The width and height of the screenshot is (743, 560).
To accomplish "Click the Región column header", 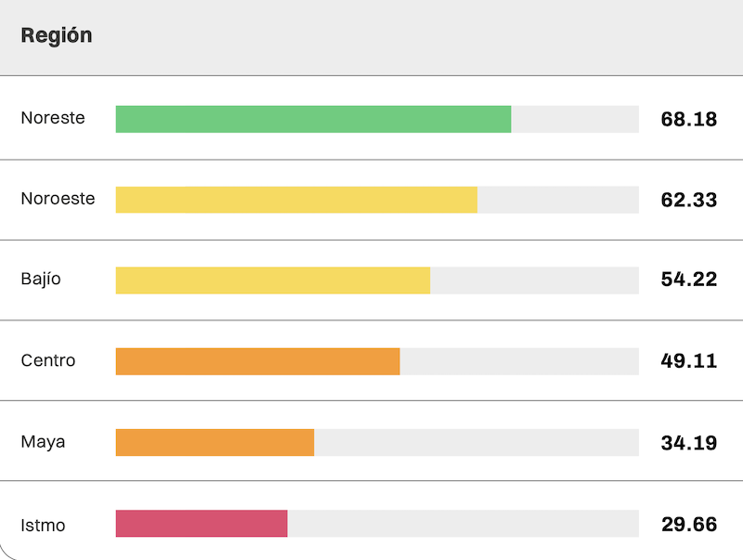I will coord(57,36).
